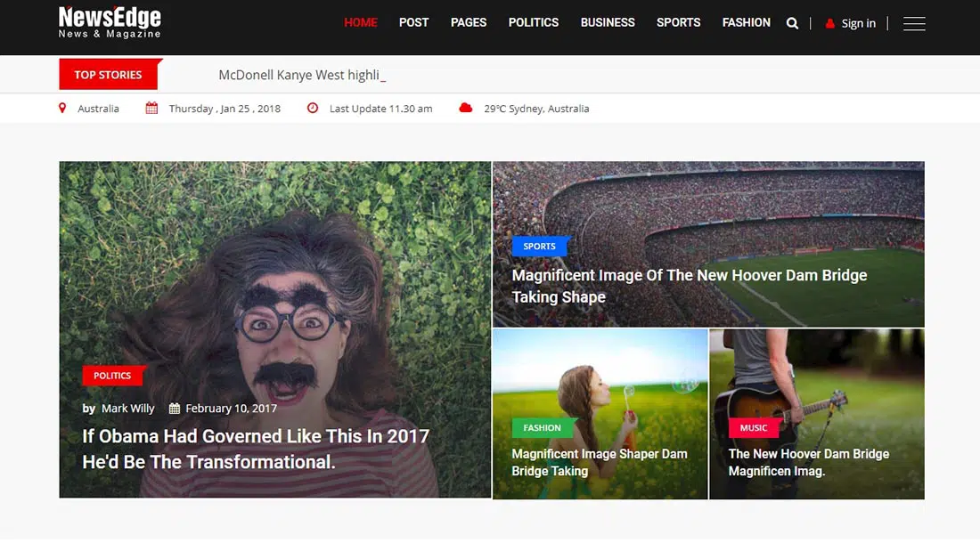Open the POLITICS navigation menu
The width and height of the screenshot is (980, 551).
(534, 22)
